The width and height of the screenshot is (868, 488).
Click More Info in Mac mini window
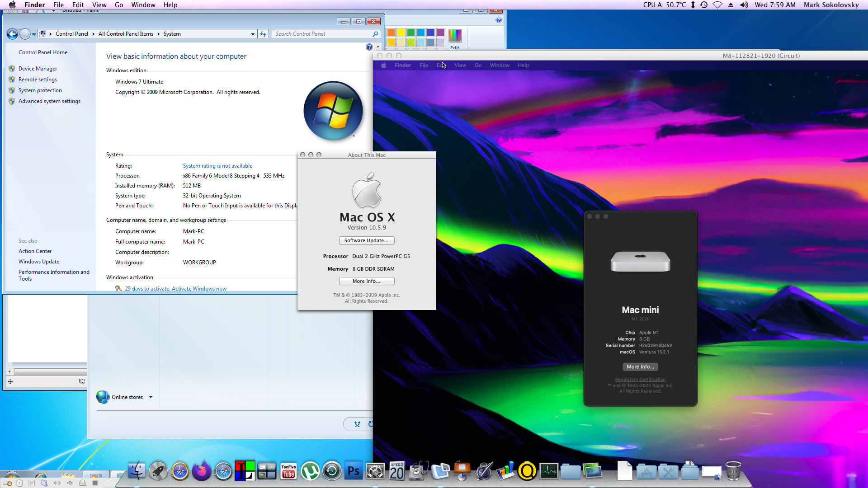(x=640, y=367)
